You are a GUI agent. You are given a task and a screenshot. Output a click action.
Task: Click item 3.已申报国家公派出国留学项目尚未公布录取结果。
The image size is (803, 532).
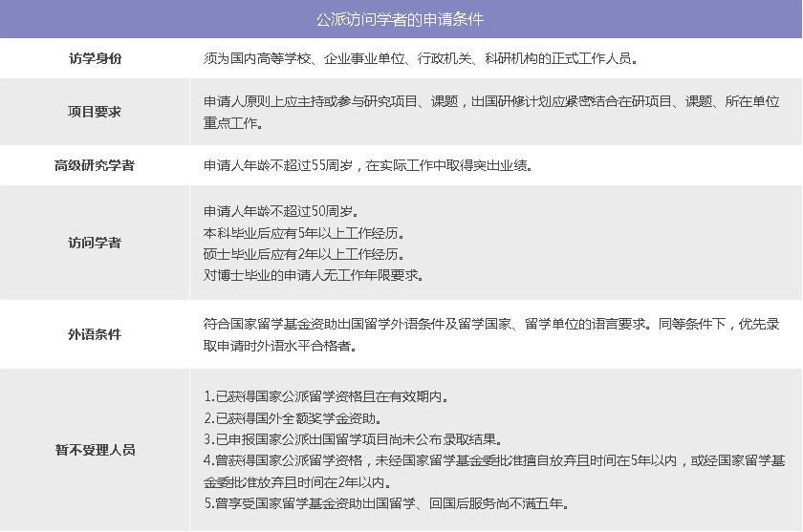click(x=354, y=439)
